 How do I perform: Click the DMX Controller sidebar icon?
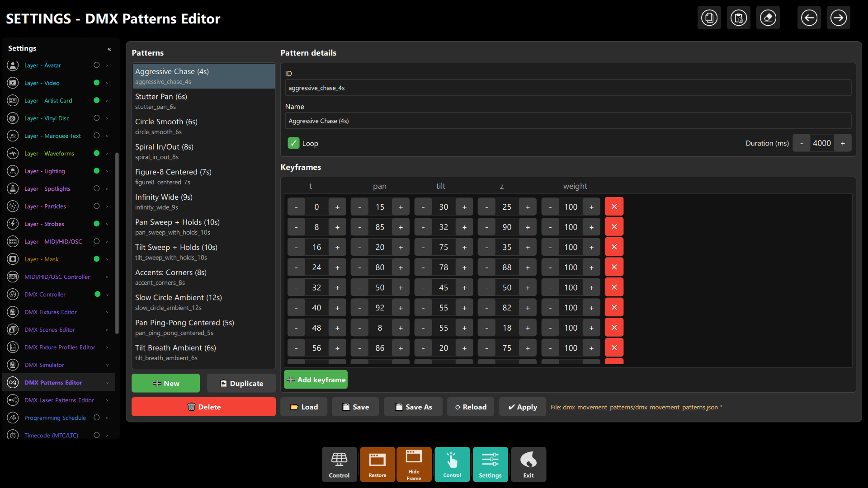pos(13,295)
